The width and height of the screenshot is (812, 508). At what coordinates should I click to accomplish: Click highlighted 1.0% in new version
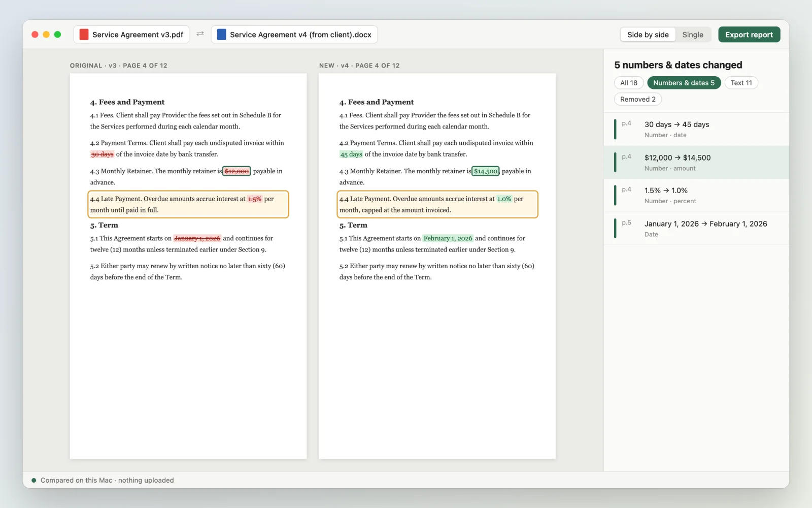(504, 199)
